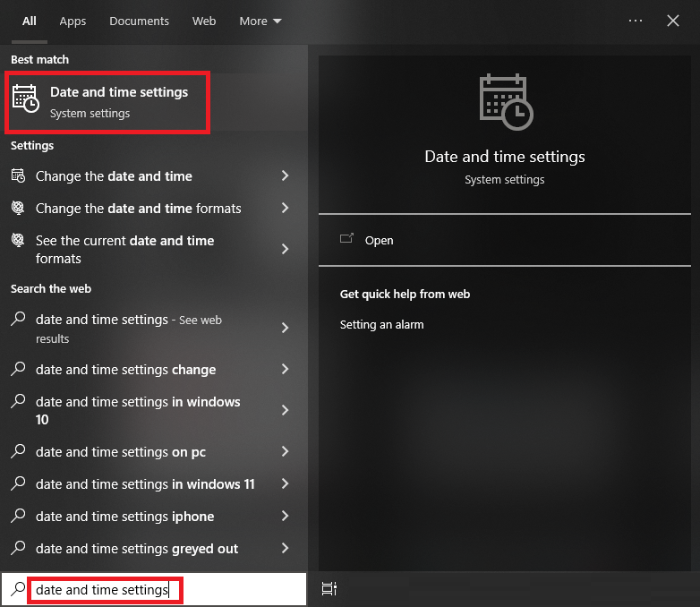700x607 pixels.
Task: Open the Setting an alarm help link
Action: tap(381, 325)
